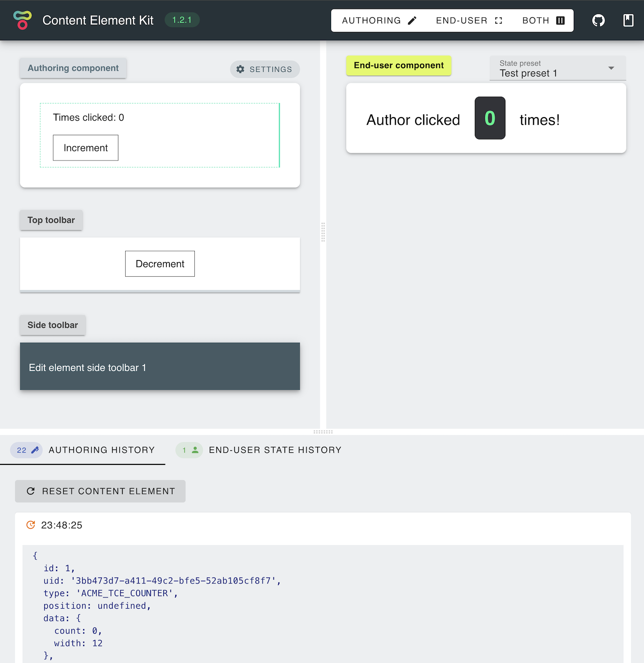Select the AUTHORING HISTORY tab

(83, 450)
